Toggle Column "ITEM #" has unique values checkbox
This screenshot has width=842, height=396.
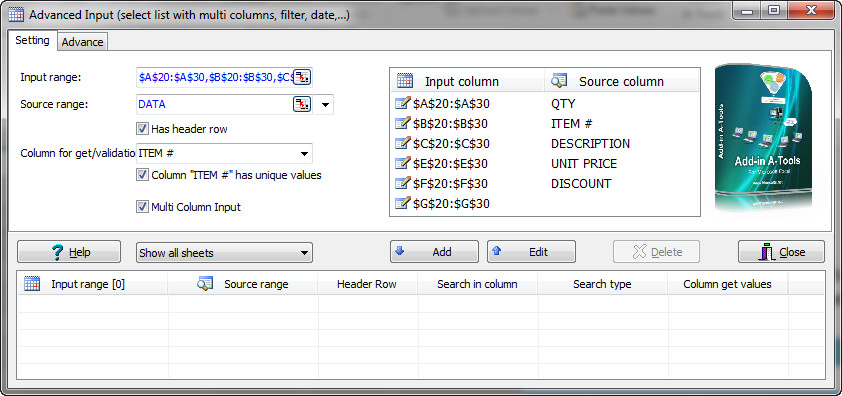click(142, 175)
